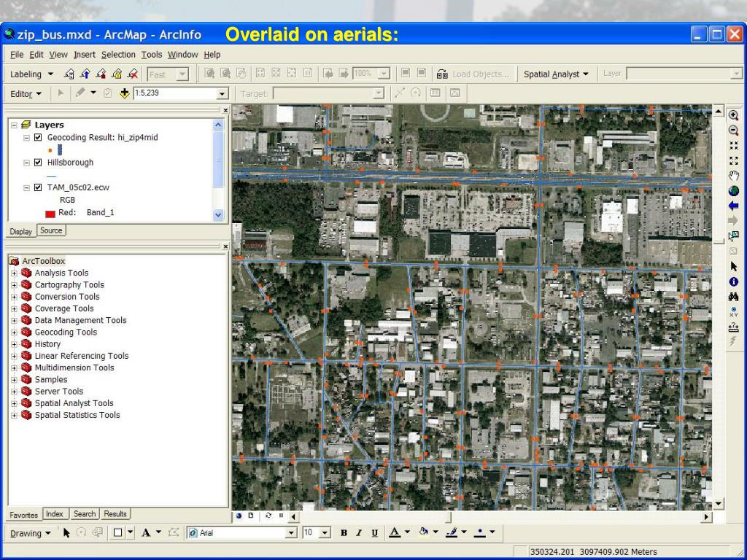Image resolution: width=747 pixels, height=560 pixels.
Task: Select the Data Management Tools item
Action: pos(80,321)
